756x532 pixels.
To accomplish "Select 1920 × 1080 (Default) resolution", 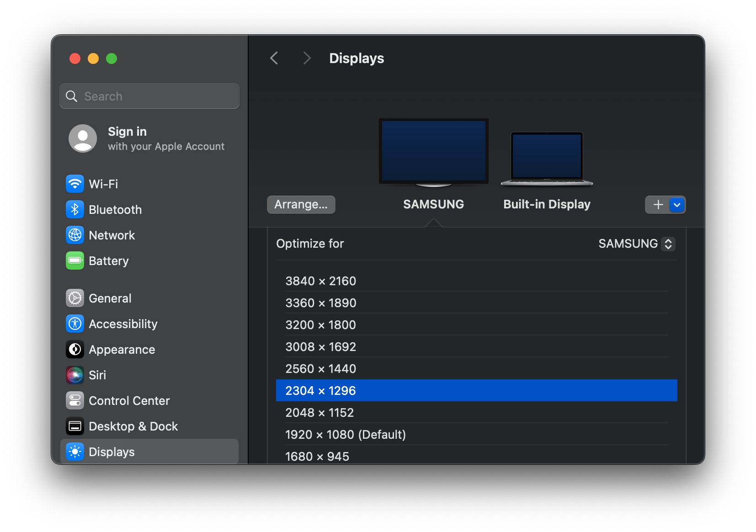I will pyautogui.click(x=477, y=434).
